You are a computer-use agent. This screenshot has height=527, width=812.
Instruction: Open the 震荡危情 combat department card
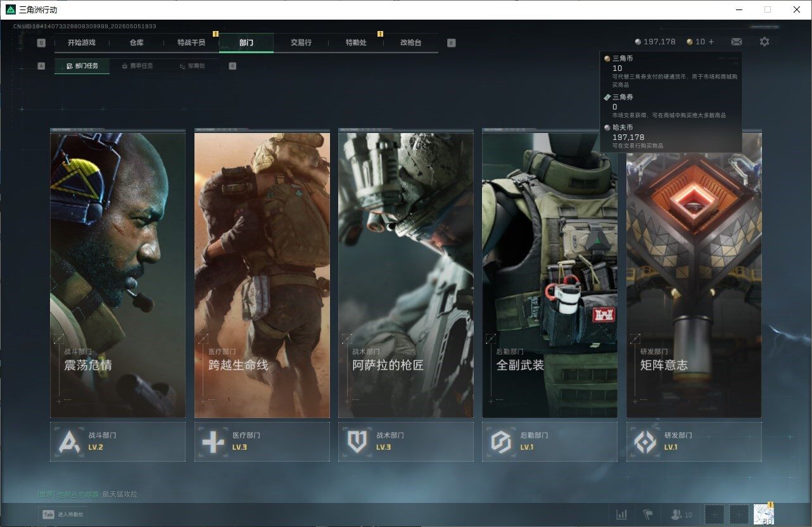pyautogui.click(x=118, y=274)
